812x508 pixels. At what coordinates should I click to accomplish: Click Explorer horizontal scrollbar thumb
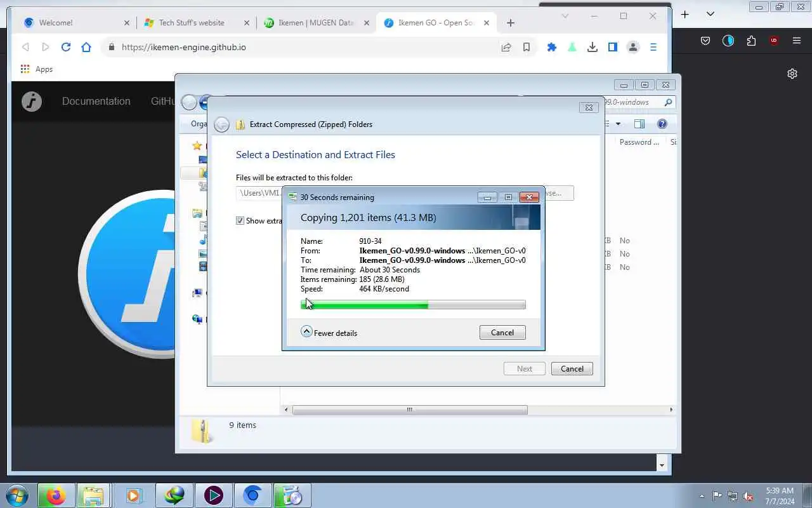[410, 410]
